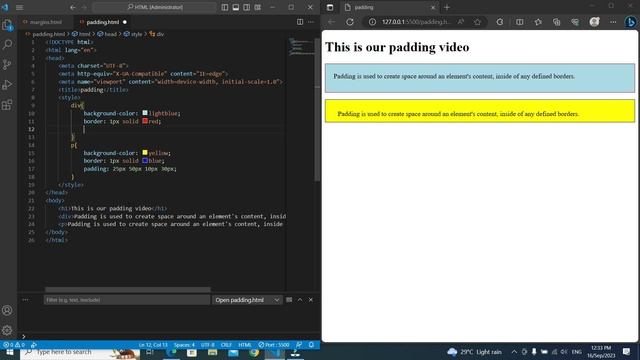
Task: Close the bottom panel
Action: [x=311, y=300]
